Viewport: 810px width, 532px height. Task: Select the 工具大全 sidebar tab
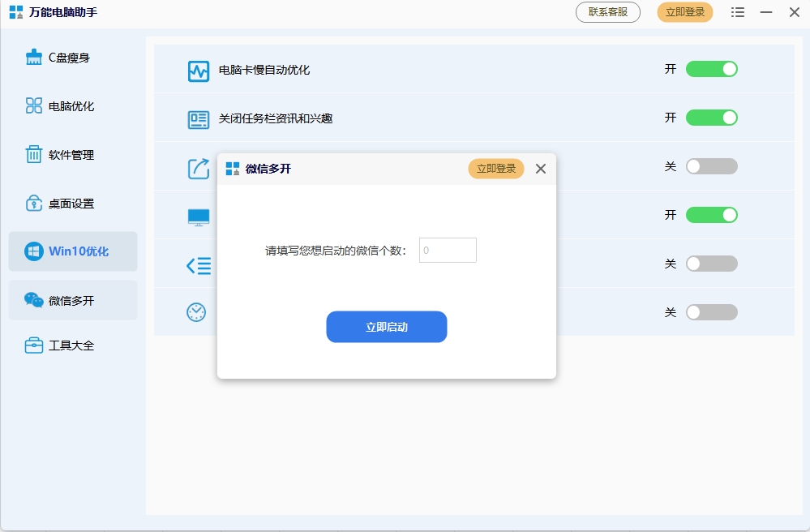tap(71, 345)
